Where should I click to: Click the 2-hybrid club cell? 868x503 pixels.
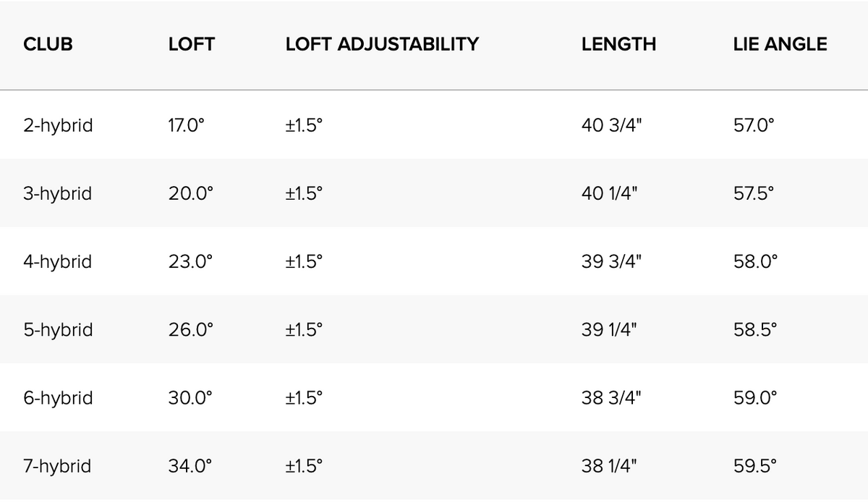point(58,125)
